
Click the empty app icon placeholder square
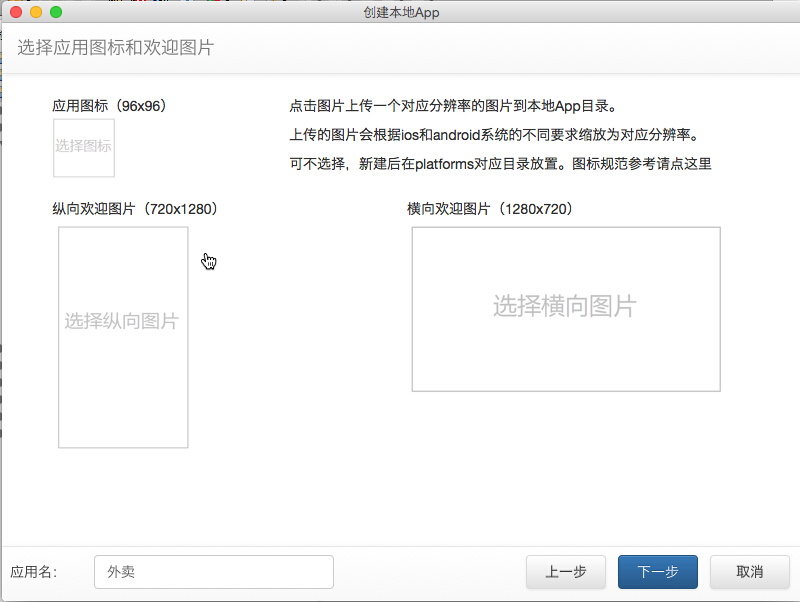pos(83,146)
